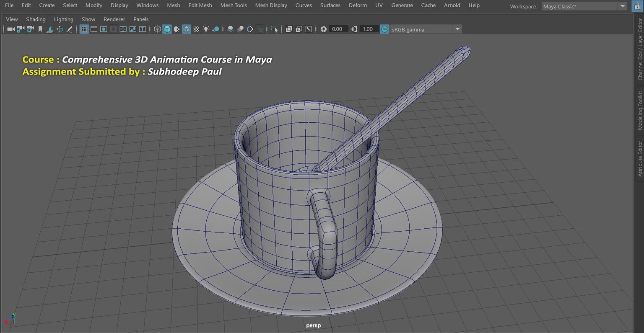Image resolution: width=644 pixels, height=333 pixels.
Task: Open the panel Renderer menu
Action: point(114,19)
